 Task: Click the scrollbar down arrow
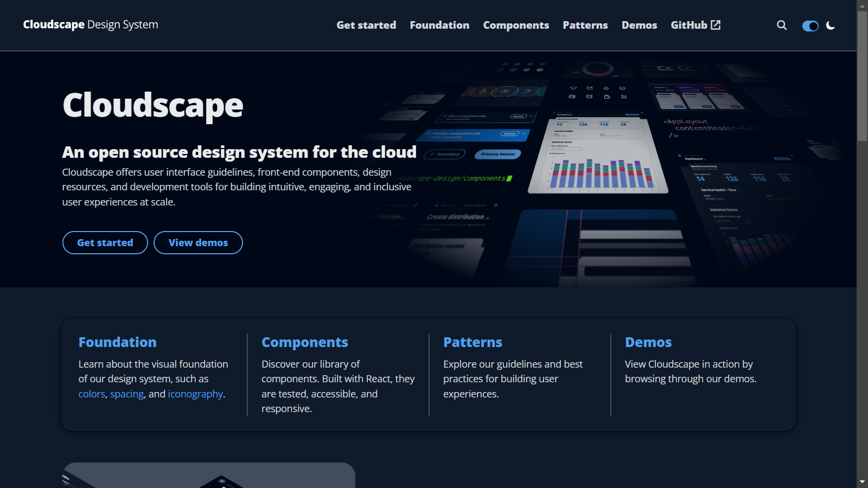pos(862,482)
